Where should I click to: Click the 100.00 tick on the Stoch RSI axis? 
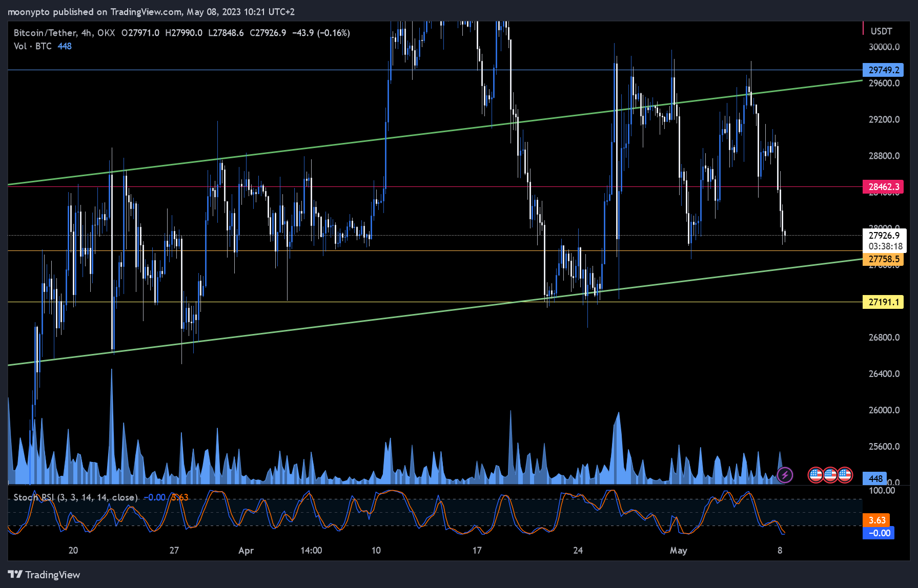882,491
